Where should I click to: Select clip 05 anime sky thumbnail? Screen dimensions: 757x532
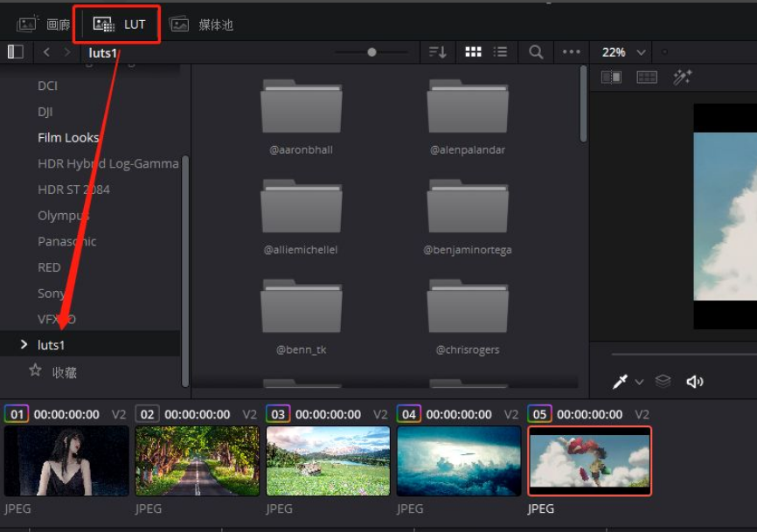point(589,461)
